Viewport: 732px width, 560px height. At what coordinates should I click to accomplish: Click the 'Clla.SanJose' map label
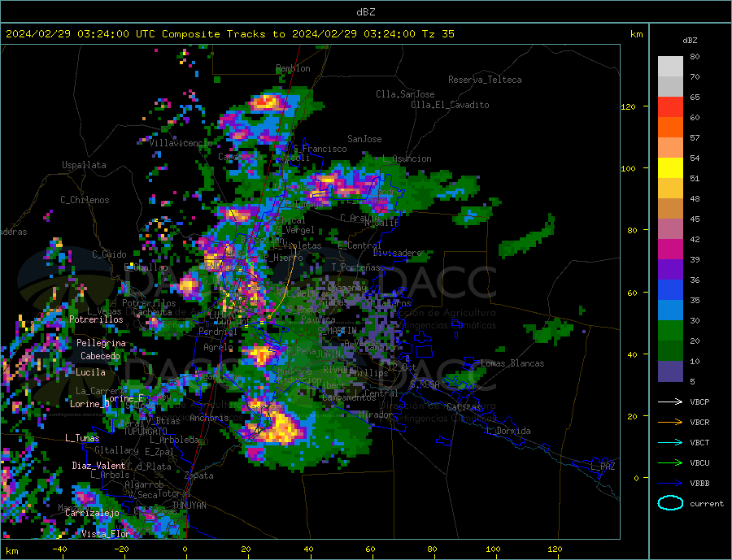tap(405, 94)
